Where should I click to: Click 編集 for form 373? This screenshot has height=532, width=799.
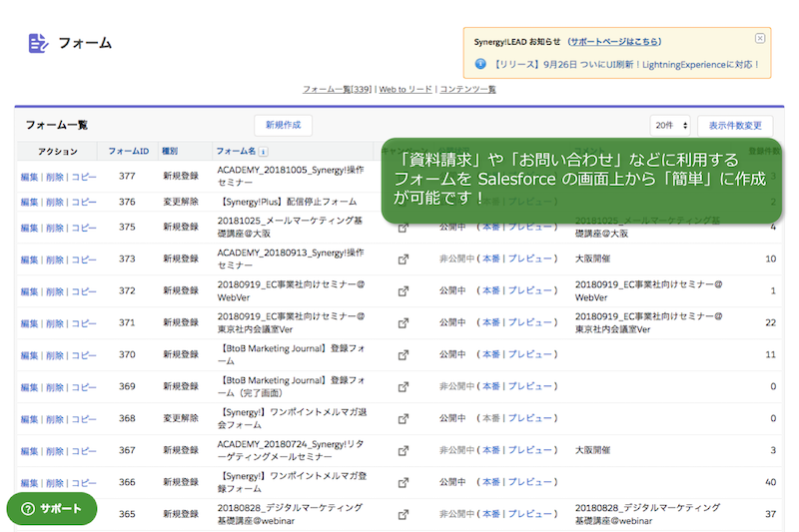(30, 261)
